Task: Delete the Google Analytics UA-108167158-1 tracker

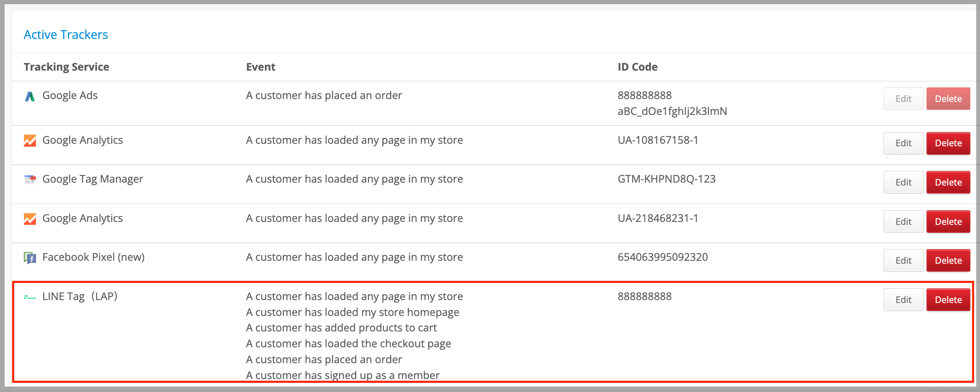Action: 948,143
